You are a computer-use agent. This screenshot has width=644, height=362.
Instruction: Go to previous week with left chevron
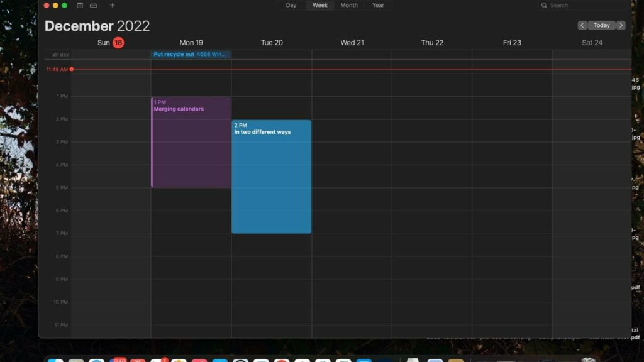582,25
